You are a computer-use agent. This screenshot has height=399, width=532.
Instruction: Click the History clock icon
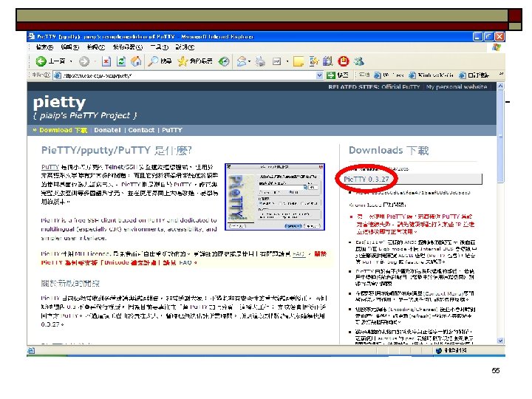click(x=224, y=61)
